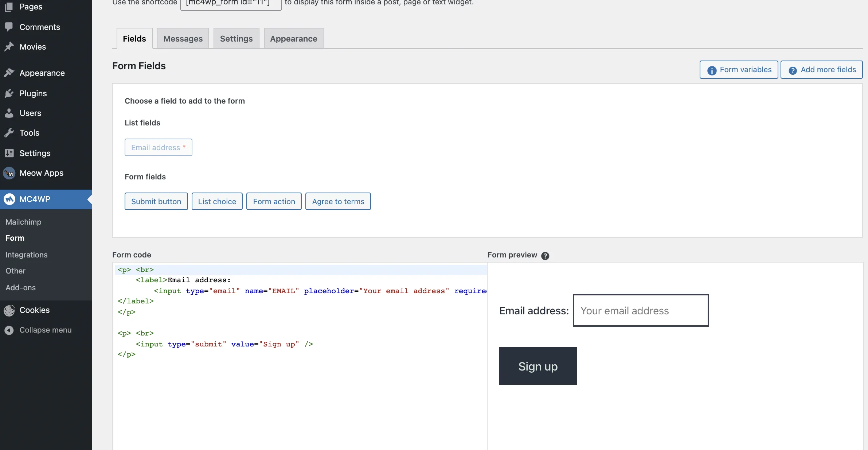Click the Tools wrench icon

tap(9, 133)
